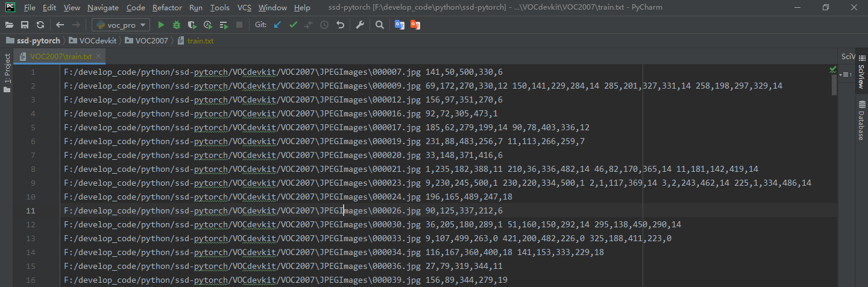868x287 pixels.
Task: Click VOCdevkit in the breadcrumb
Action: [94, 41]
